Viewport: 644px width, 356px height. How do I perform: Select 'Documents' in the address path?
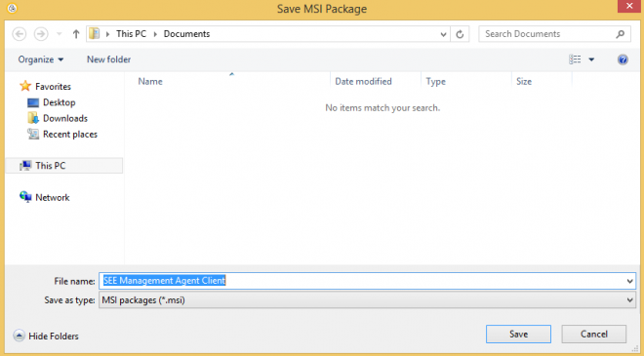coord(187,34)
